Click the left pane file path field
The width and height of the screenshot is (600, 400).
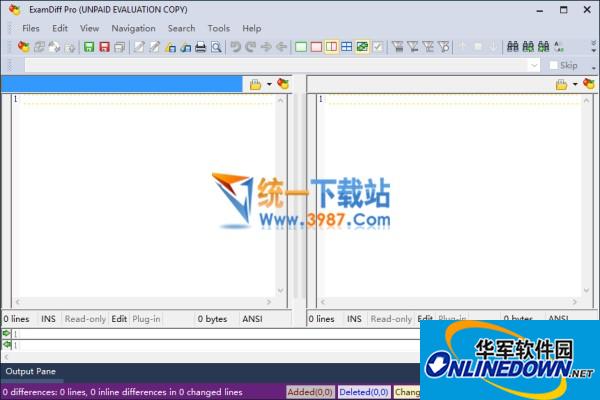click(x=120, y=85)
